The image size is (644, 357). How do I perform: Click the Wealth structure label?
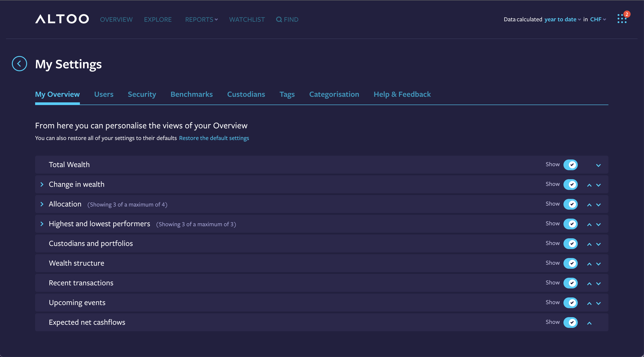click(77, 263)
